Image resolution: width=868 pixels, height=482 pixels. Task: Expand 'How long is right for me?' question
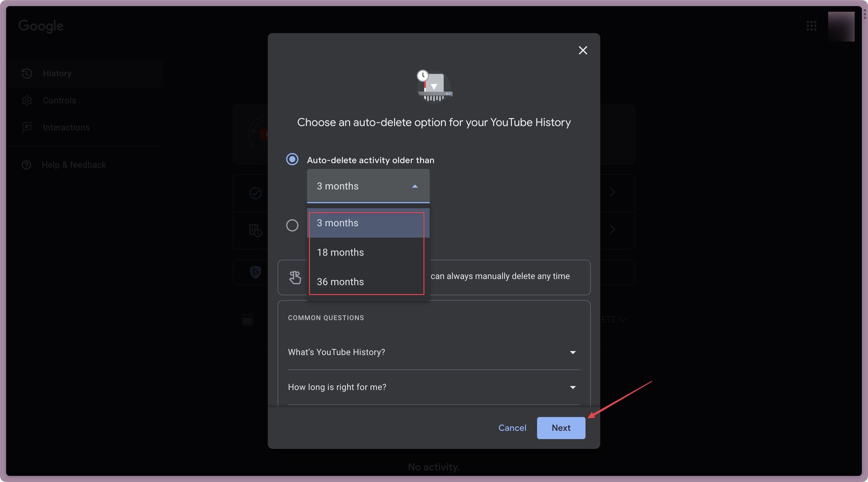coord(572,387)
